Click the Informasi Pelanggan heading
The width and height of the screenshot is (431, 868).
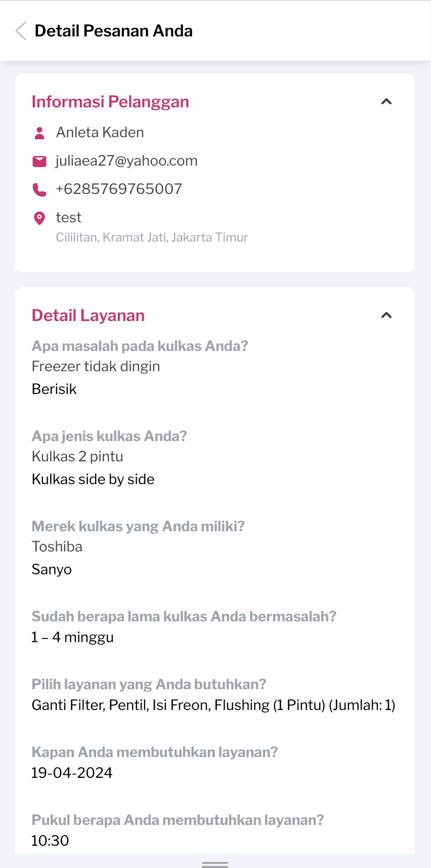click(x=110, y=102)
